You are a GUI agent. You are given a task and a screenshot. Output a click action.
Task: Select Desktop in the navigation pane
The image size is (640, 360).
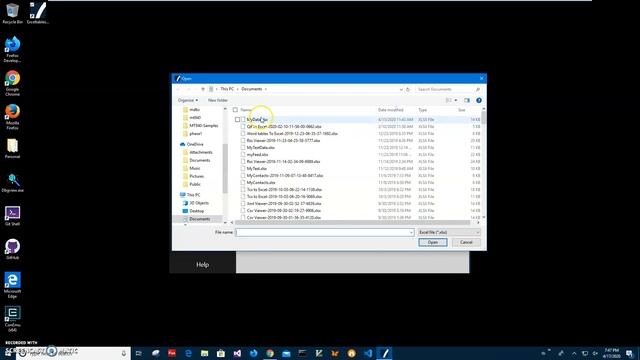(x=196, y=211)
